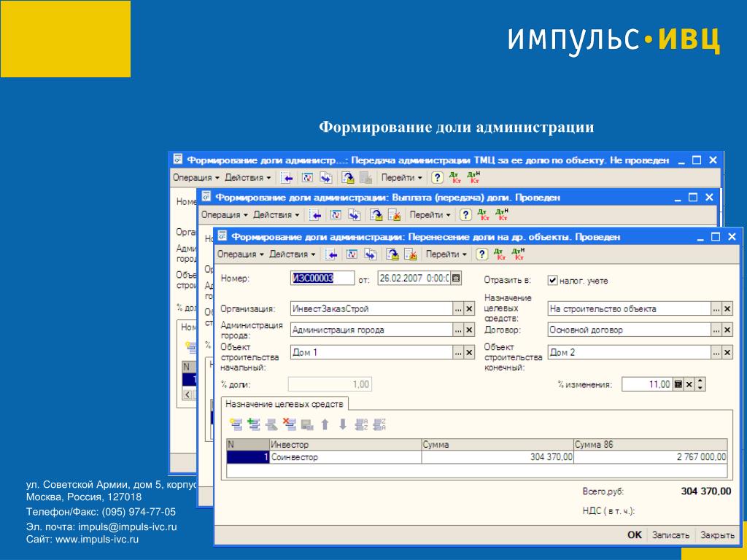This screenshot has width=747, height=560.
Task: Click the Записать button
Action: [670, 534]
